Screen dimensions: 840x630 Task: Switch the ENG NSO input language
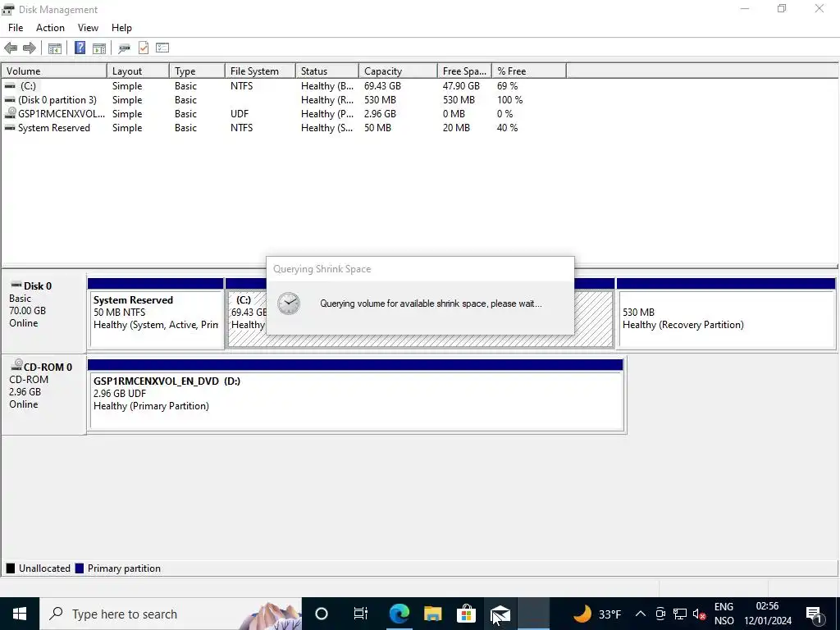[724, 614]
